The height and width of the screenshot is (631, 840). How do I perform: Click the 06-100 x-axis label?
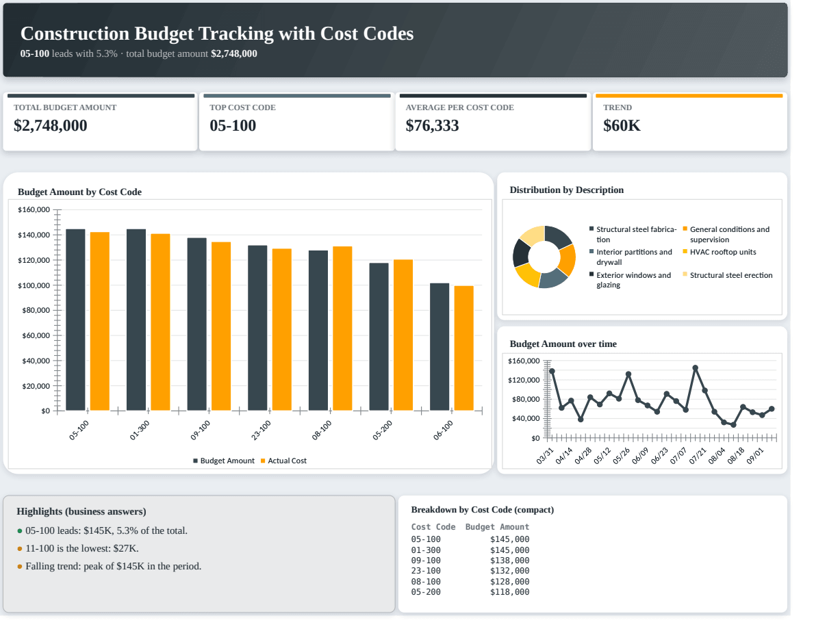click(x=443, y=430)
